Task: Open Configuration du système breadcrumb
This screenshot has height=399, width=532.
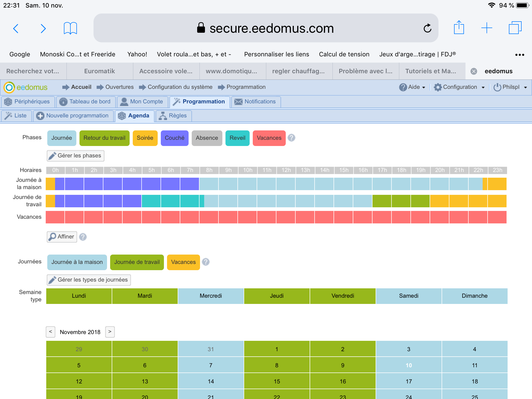Action: [x=180, y=87]
